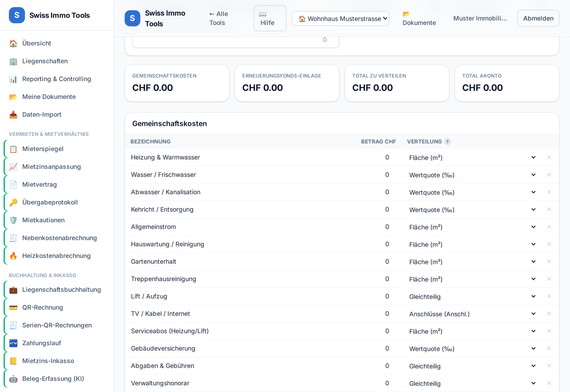This screenshot has width=570, height=392.
Task: Open the Übersicht house icon
Action: point(13,43)
